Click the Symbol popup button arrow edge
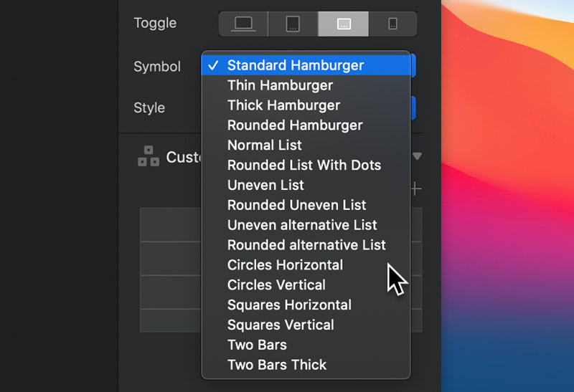Viewport: 574px width, 392px height. pyautogui.click(x=413, y=66)
